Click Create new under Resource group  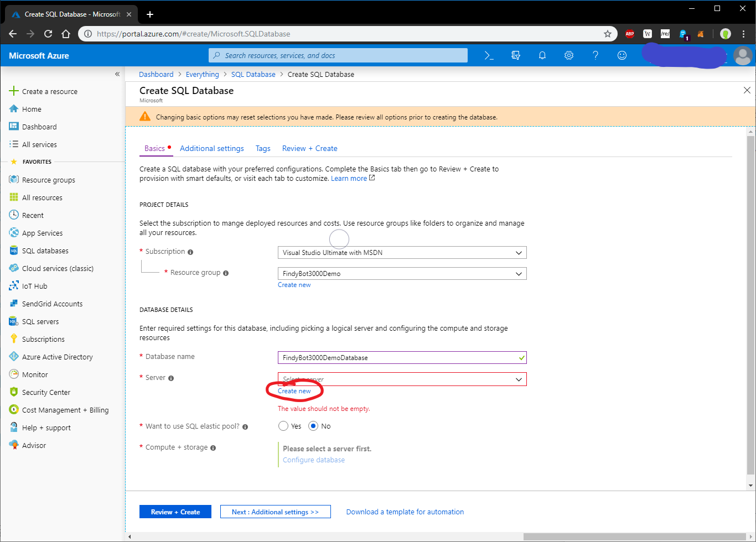[294, 285]
